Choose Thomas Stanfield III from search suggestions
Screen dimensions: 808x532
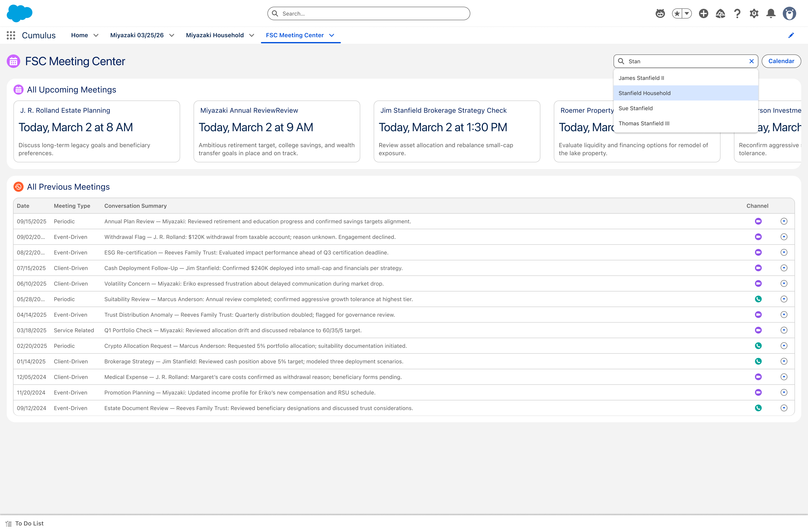tap(686, 123)
